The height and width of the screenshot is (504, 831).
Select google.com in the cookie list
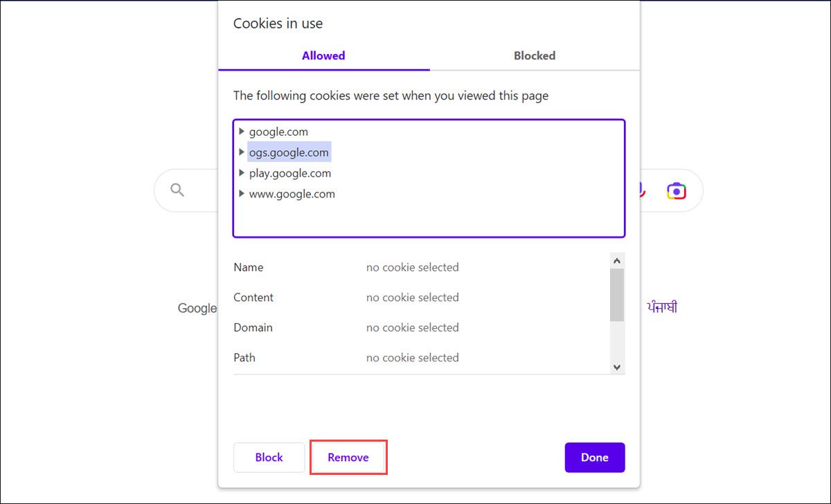pos(279,131)
